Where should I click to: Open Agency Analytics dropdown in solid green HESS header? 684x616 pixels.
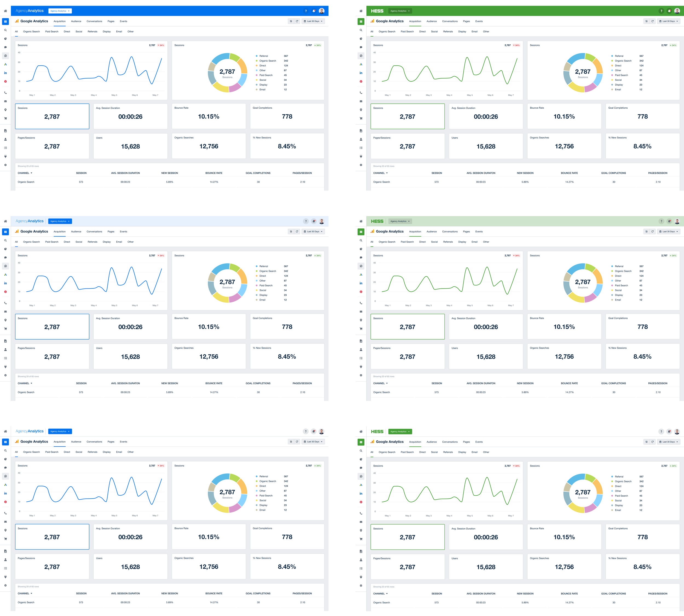coord(400,11)
